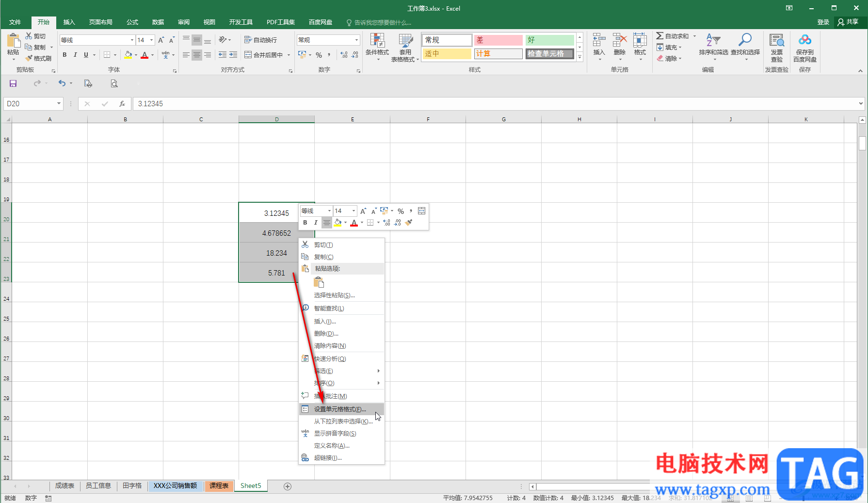868x503 pixels.
Task: Switch to sheet tab 课程表
Action: coord(219,486)
